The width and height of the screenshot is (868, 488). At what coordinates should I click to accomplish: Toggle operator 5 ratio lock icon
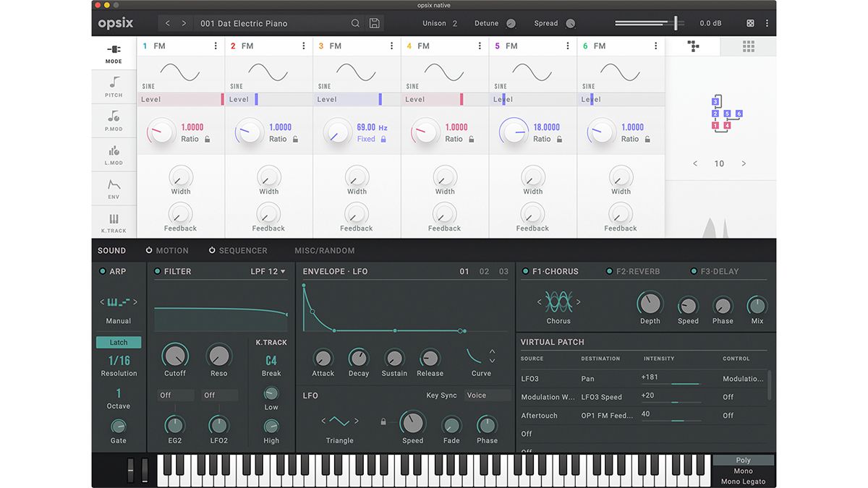point(559,139)
